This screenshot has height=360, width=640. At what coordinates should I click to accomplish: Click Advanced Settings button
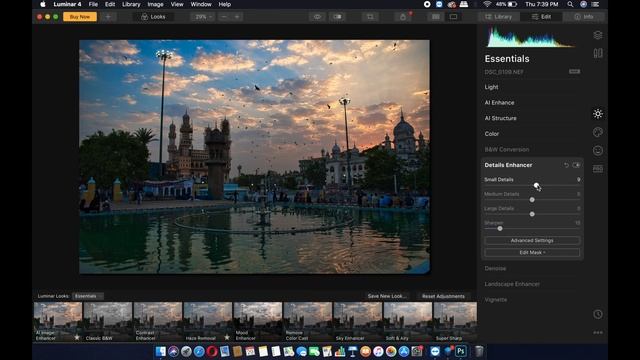pyautogui.click(x=532, y=240)
